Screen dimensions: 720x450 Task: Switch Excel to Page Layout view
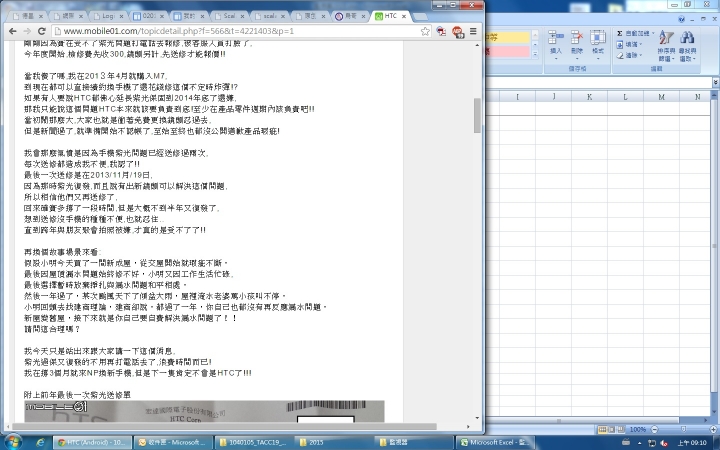click(x=611, y=429)
